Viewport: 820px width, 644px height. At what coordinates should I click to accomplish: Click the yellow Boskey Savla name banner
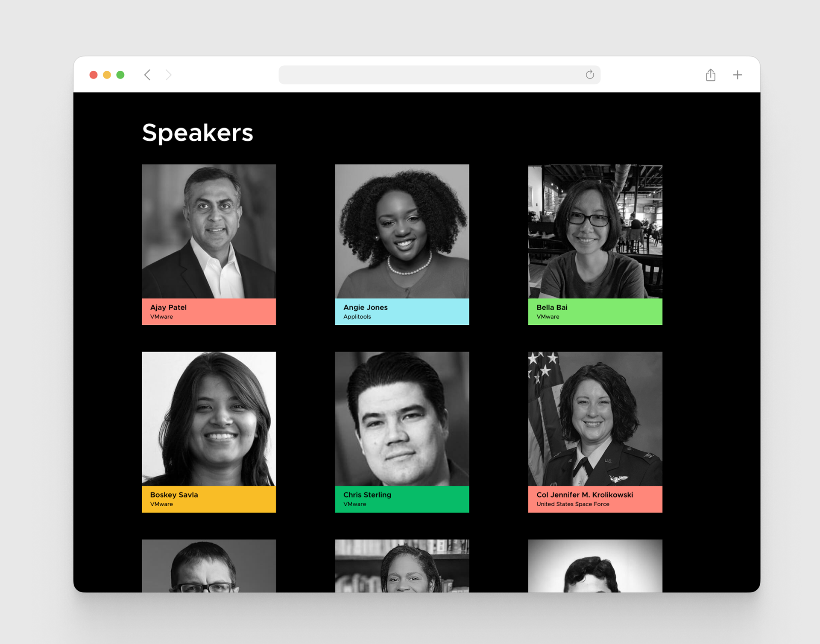209,499
